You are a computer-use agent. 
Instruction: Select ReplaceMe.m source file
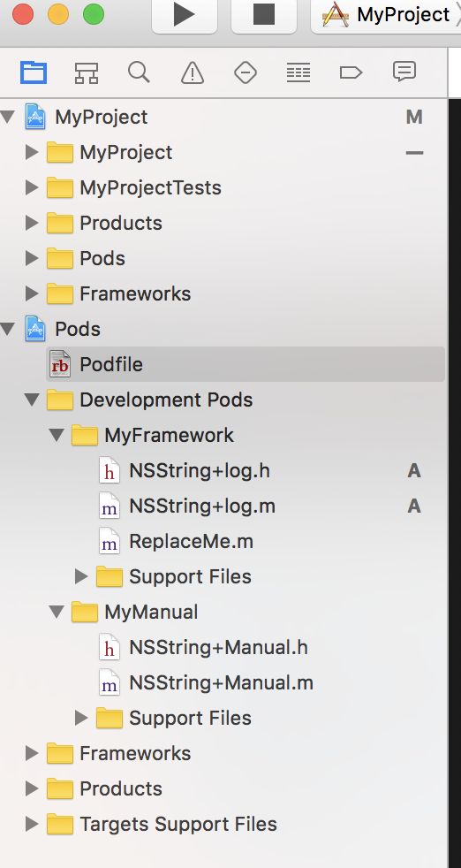[x=192, y=541]
